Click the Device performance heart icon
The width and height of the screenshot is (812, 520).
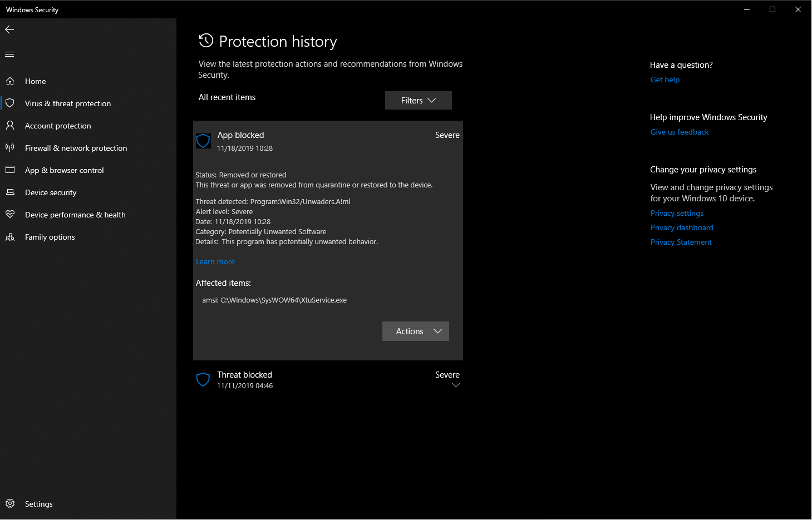(10, 215)
